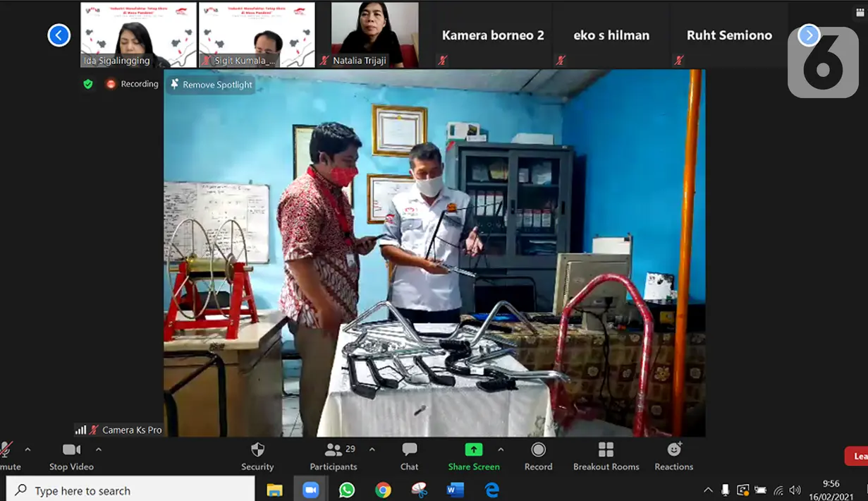
Task: Open WhatsApp from taskbar
Action: [x=347, y=490]
